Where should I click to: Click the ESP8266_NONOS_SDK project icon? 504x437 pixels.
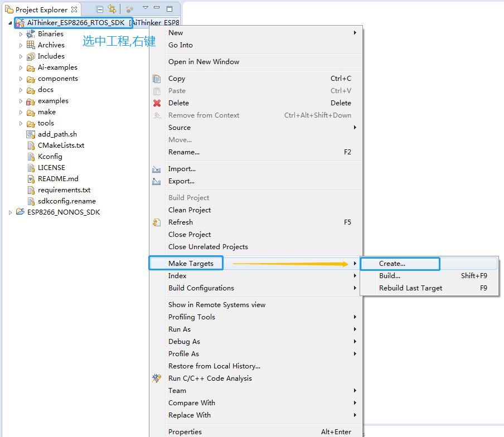coord(20,212)
